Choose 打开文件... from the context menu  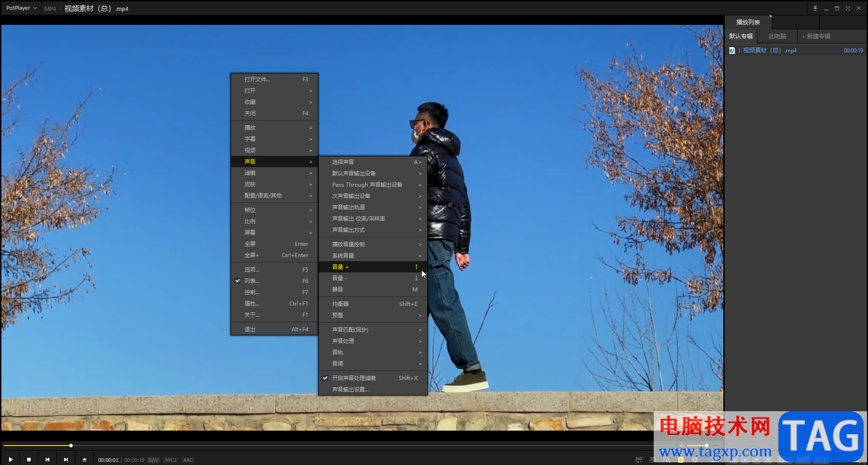(274, 80)
